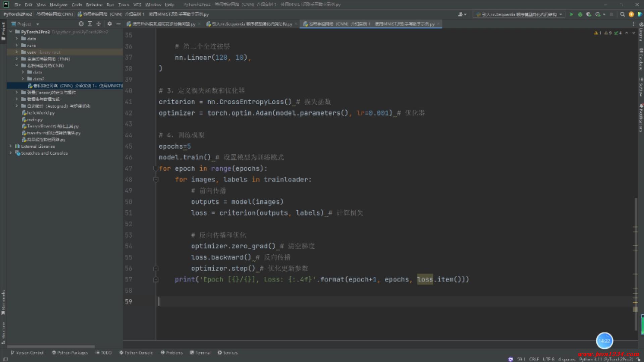This screenshot has height=362, width=644.
Task: Open the Refactor menu
Action: 94,5
